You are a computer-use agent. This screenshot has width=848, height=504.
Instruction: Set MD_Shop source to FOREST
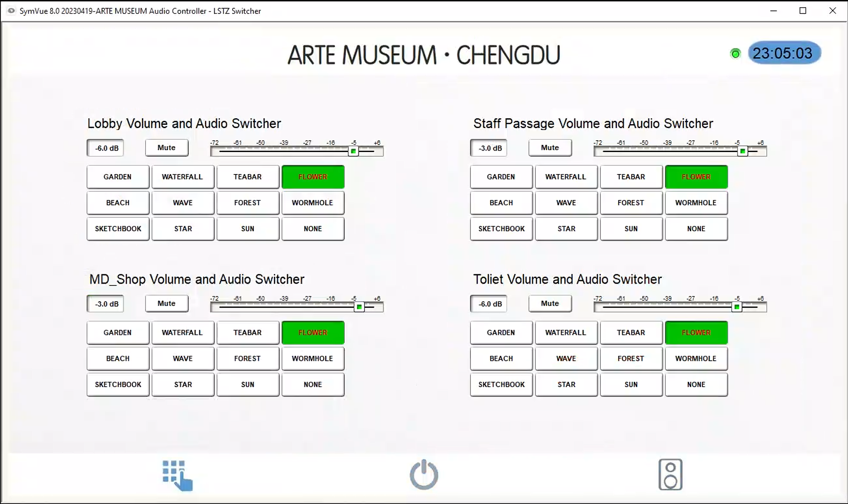[x=248, y=359]
